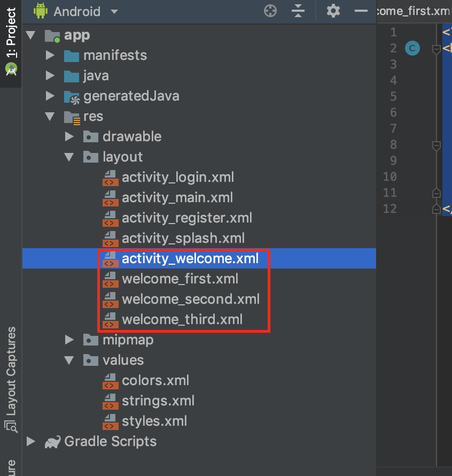The width and height of the screenshot is (452, 476).
Task: Toggle code fold marker on line 8
Action: click(436, 145)
